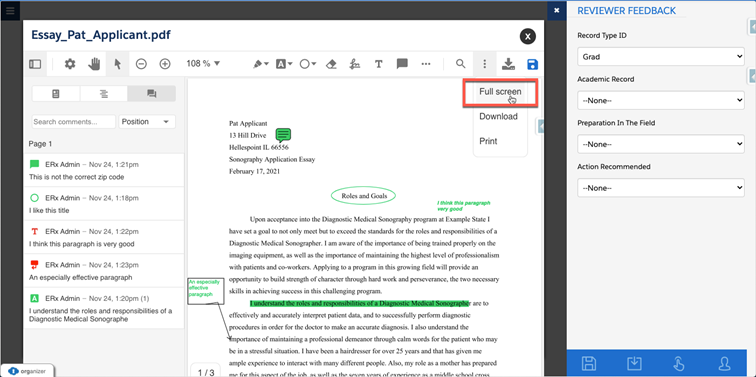Screen dimensions: 756x377
Task: Click the blue save disk icon
Action: 533,65
